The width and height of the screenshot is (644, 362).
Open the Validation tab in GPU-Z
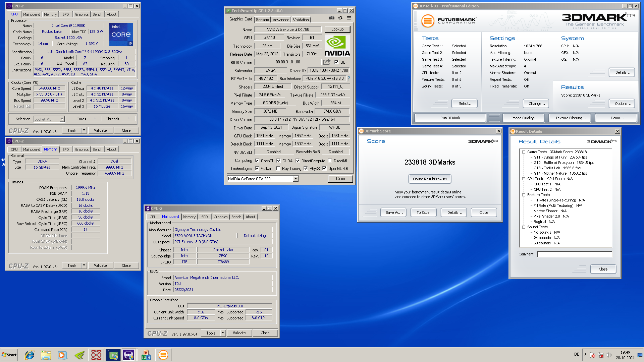(301, 20)
